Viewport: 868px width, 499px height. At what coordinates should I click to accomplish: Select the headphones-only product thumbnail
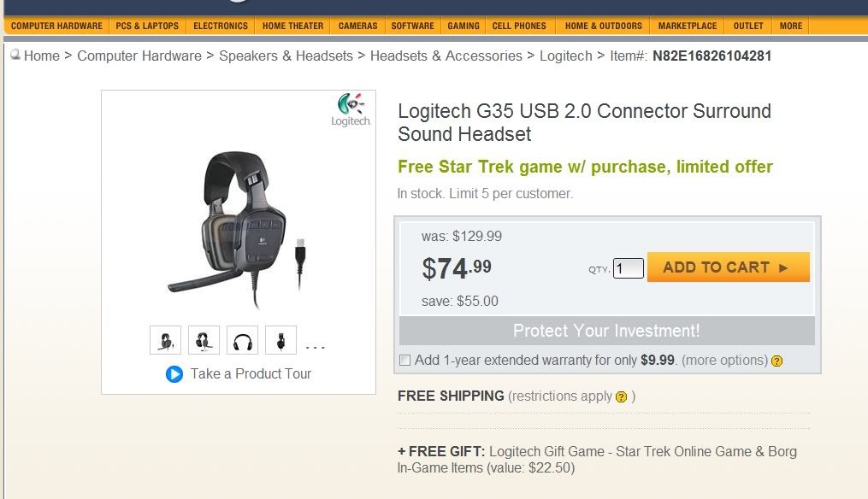[x=242, y=339]
